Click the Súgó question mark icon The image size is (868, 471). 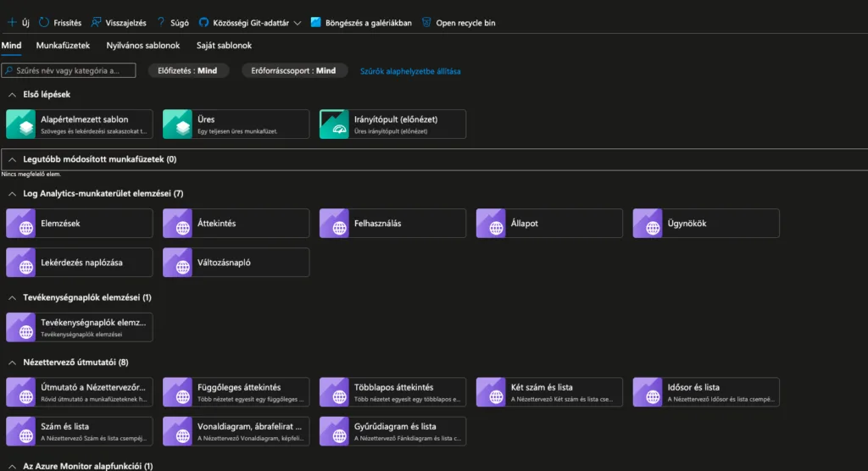(x=160, y=23)
